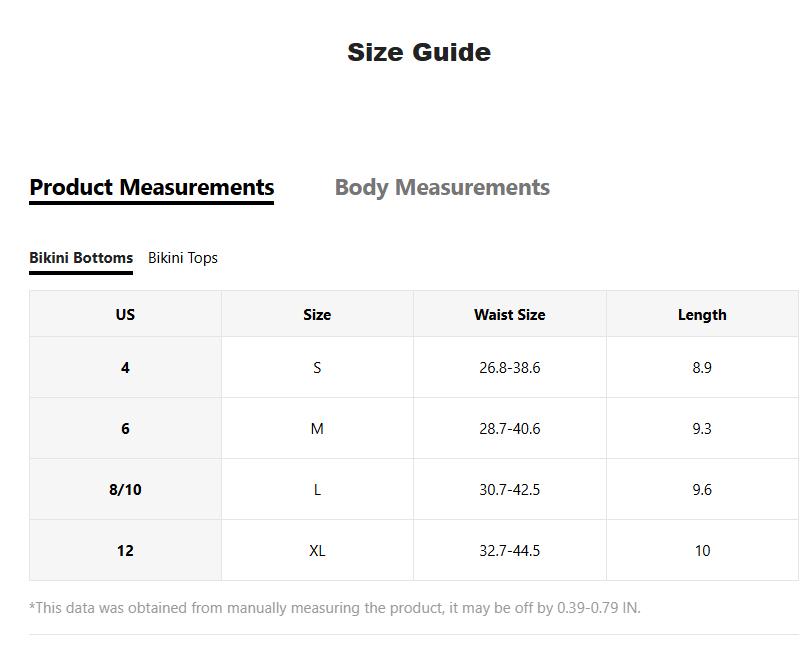
Task: Click the manual measurement disclaimer footnote
Action: [335, 608]
